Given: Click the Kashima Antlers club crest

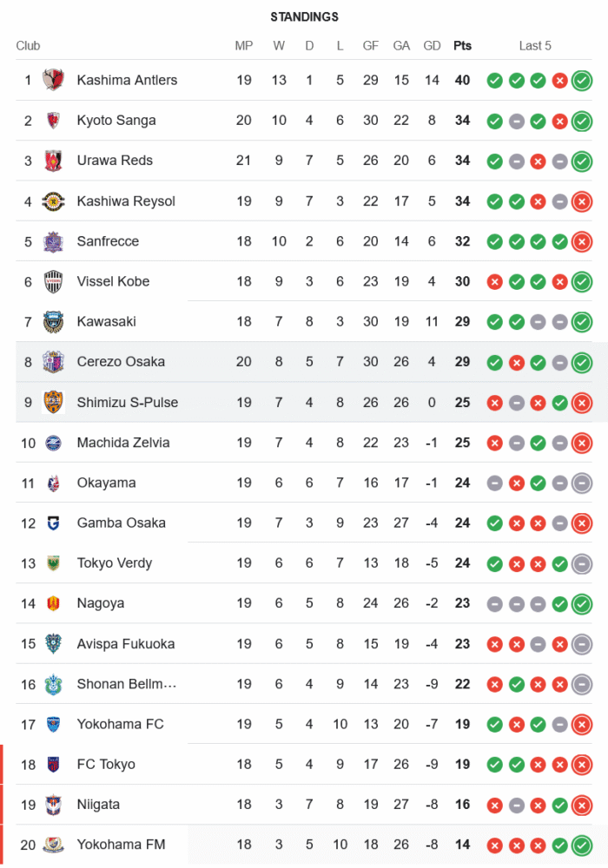Looking at the screenshot, I should coord(54,80).
